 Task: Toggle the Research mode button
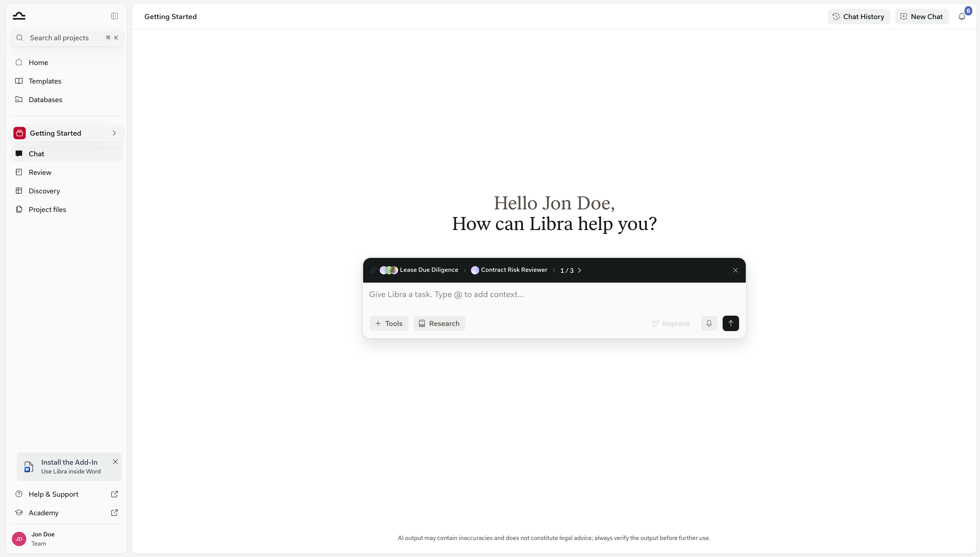coord(439,323)
